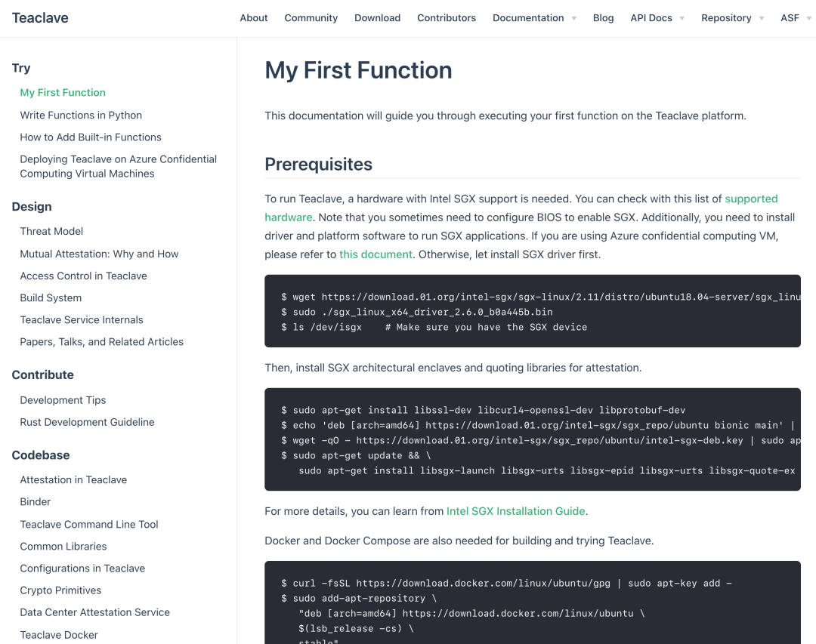This screenshot has height=644, width=816.
Task: Follow the supported hardware link
Action: [750, 199]
